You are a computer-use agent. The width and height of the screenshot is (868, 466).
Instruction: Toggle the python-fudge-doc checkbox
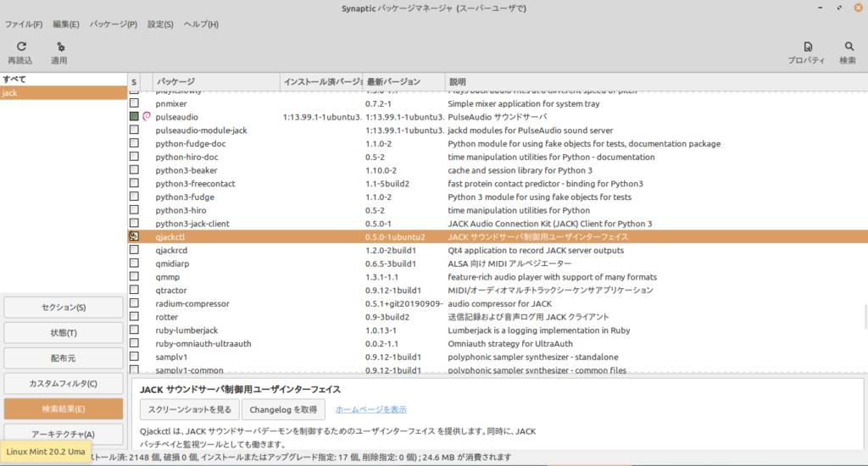click(134, 143)
